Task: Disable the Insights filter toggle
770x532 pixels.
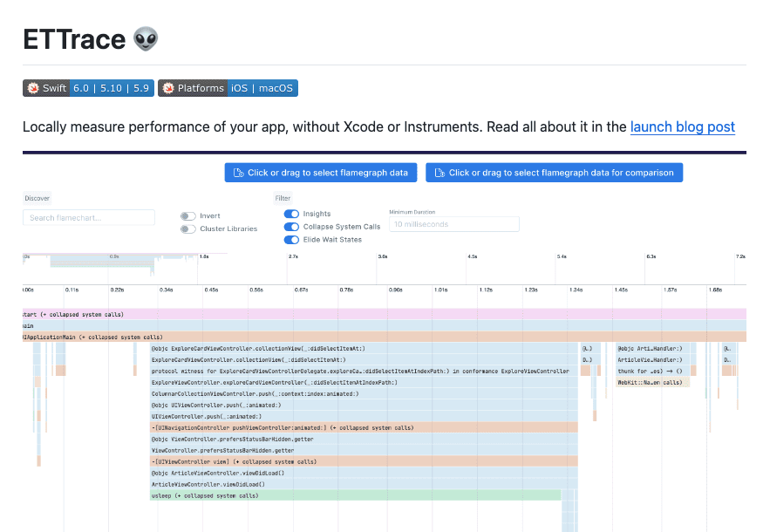Action: coord(290,213)
